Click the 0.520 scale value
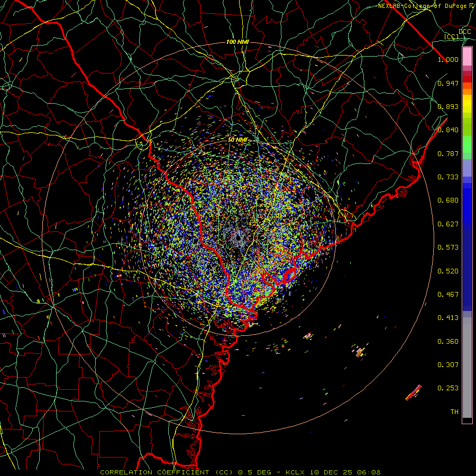This screenshot has height=476, width=476. tap(448, 271)
